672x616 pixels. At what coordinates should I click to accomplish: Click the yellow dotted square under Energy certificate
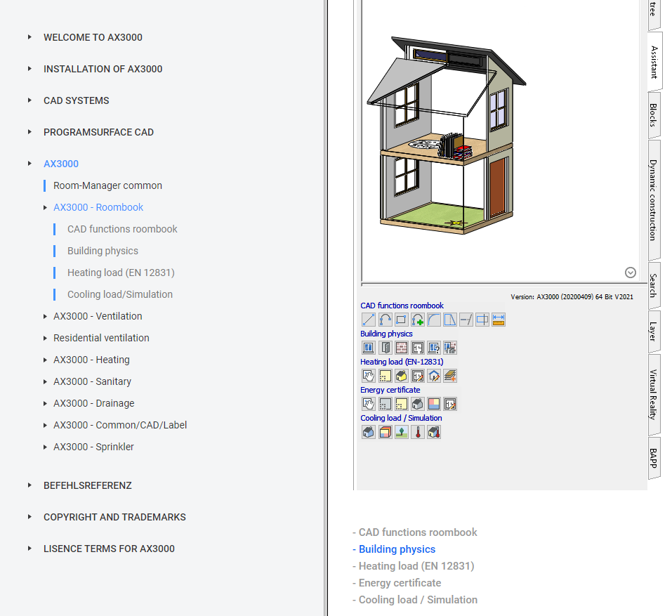pyautogui.click(x=401, y=404)
